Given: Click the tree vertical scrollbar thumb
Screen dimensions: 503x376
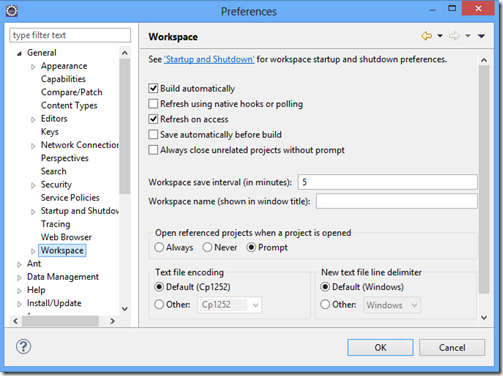Looking at the screenshot, I should point(125,126).
